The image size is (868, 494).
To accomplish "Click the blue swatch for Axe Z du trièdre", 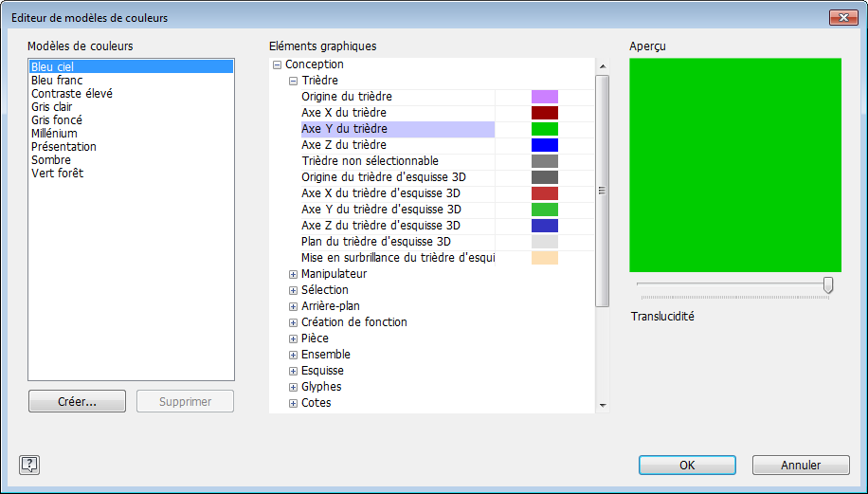I will 545,145.
